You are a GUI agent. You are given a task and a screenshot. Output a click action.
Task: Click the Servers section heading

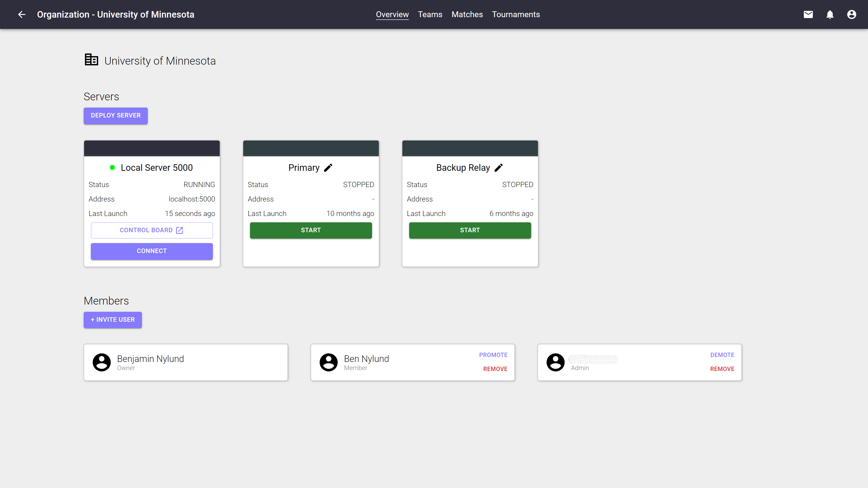point(101,97)
